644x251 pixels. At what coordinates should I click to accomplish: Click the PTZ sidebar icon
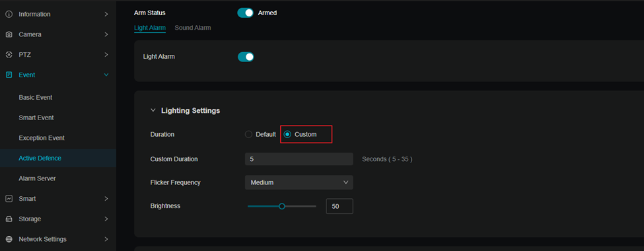(x=9, y=55)
